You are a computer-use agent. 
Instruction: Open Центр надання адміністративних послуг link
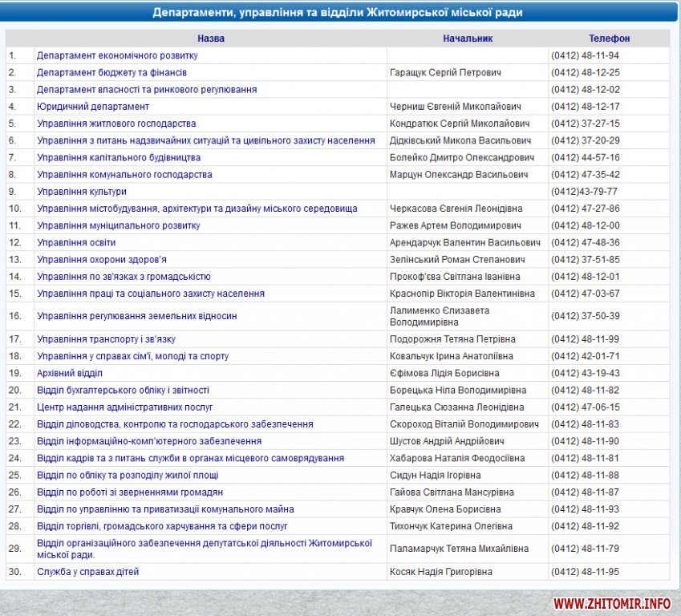coord(125,407)
